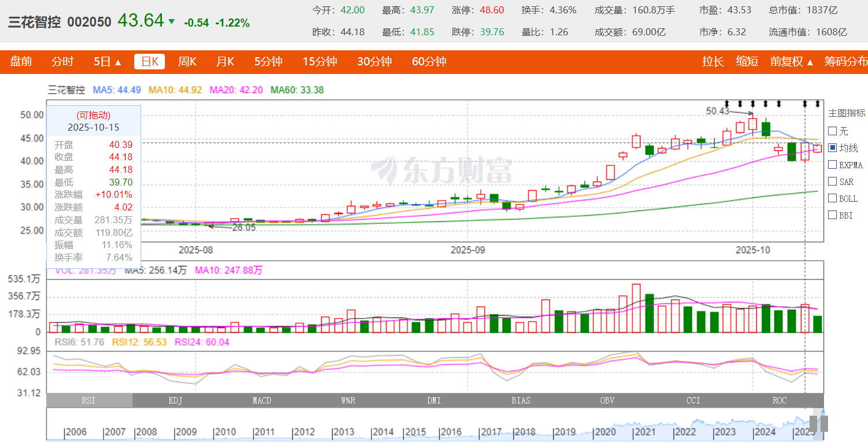Select the MACD sub-indicator tab
This screenshot has width=868, height=444.
coord(262,401)
